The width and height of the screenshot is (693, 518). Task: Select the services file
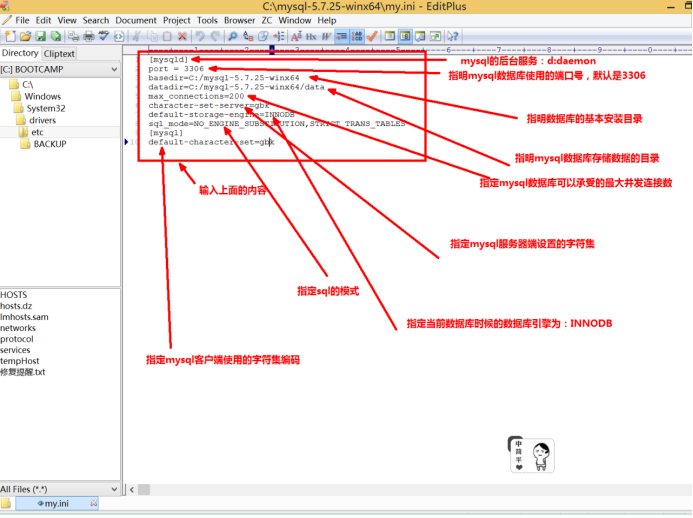[15, 350]
